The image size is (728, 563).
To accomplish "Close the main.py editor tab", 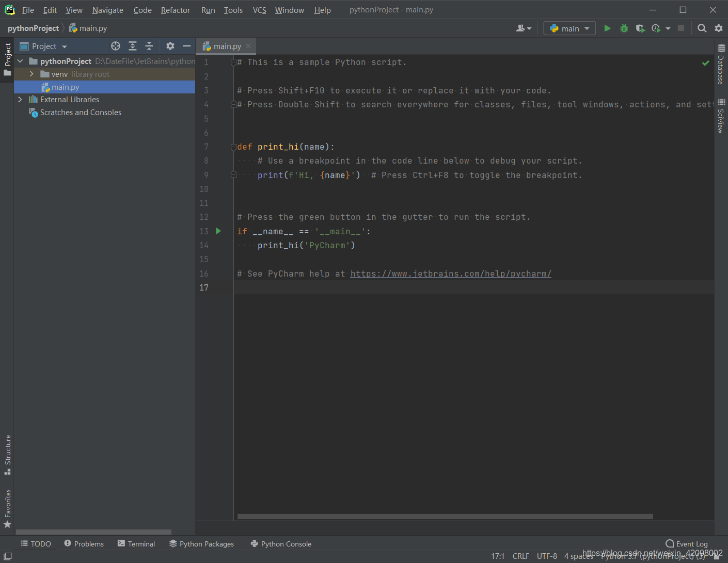I will point(248,46).
